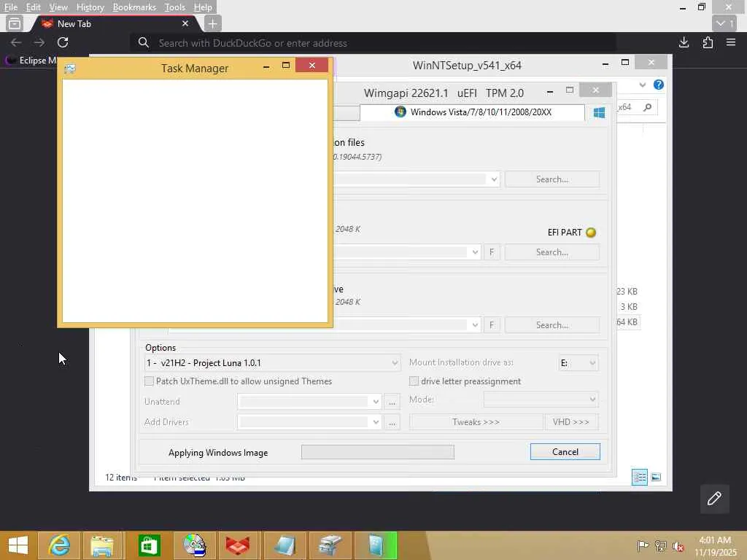Image resolution: width=747 pixels, height=560 pixels.
Task: Click the EFI PART yellow status indicator
Action: 591,233
